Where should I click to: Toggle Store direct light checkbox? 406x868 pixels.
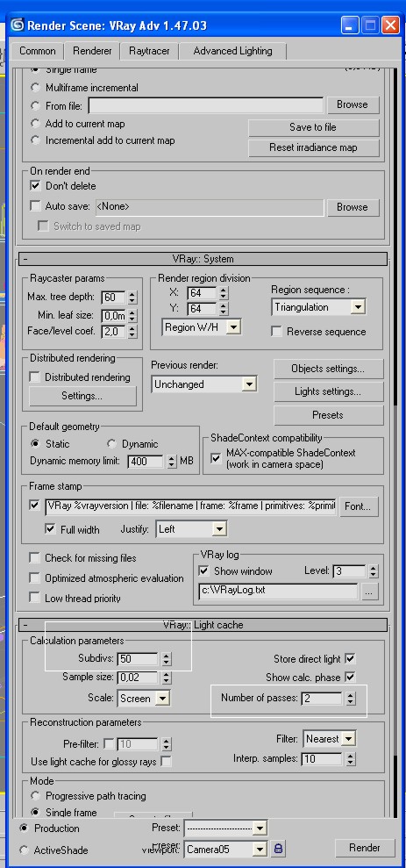click(x=350, y=659)
